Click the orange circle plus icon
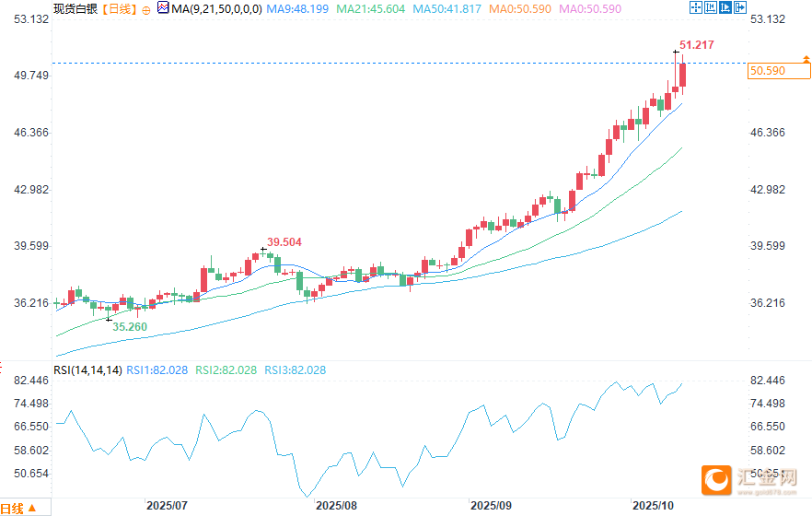 click(x=145, y=9)
